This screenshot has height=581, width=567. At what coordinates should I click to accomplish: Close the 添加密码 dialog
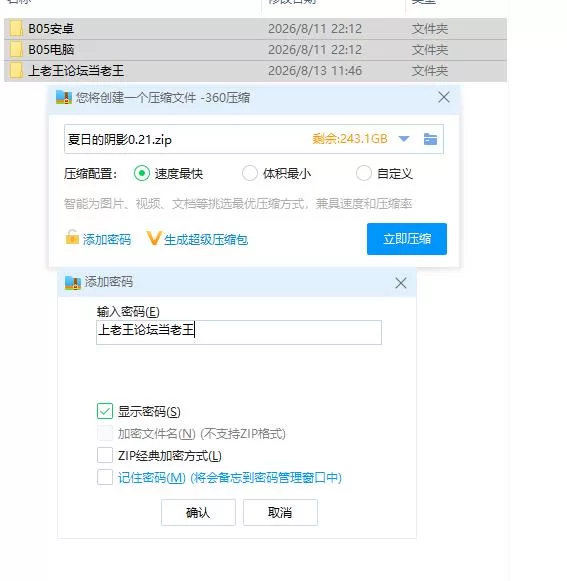(401, 283)
